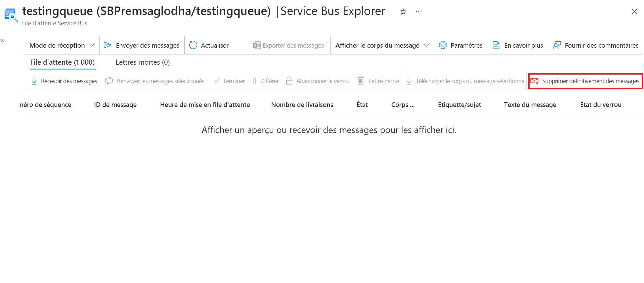Pin blade with the favorite star icon
Image resolution: width=644 pixels, height=283 pixels.
(403, 12)
